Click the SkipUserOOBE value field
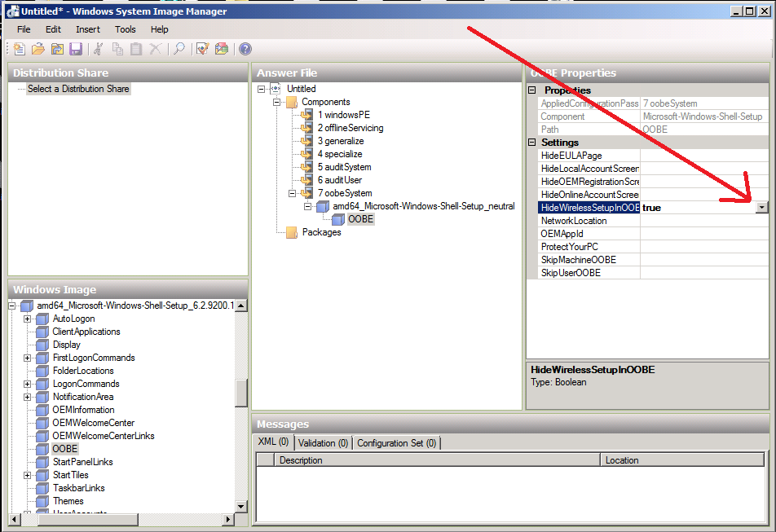This screenshot has width=776, height=532. point(704,273)
